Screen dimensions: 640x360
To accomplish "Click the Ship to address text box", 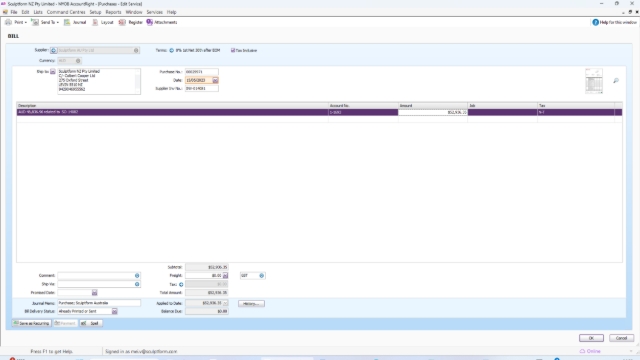I will (x=99, y=81).
